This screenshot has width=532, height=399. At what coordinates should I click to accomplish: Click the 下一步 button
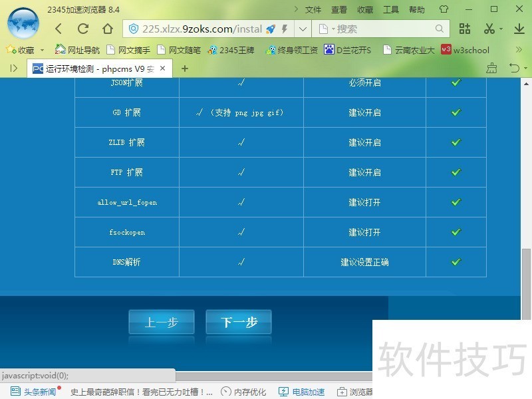tap(239, 322)
